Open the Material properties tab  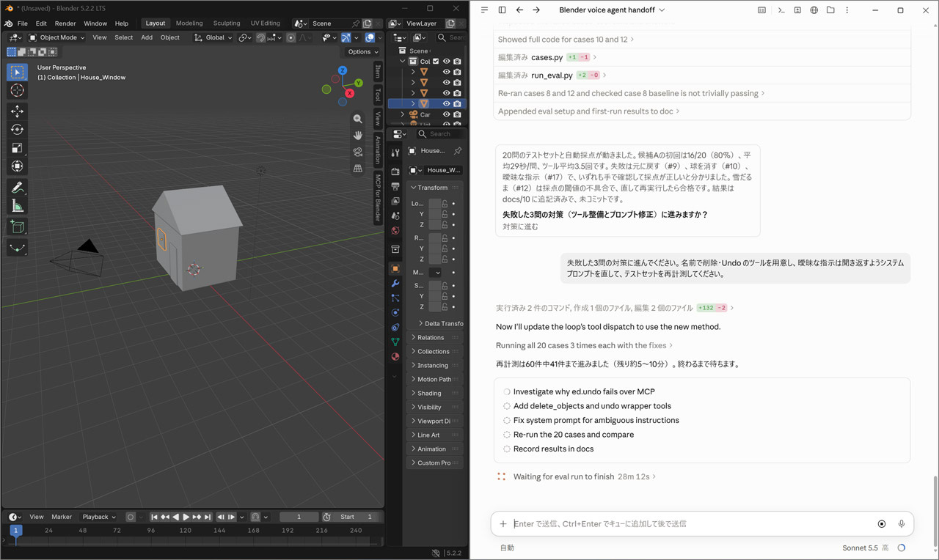pos(395,357)
